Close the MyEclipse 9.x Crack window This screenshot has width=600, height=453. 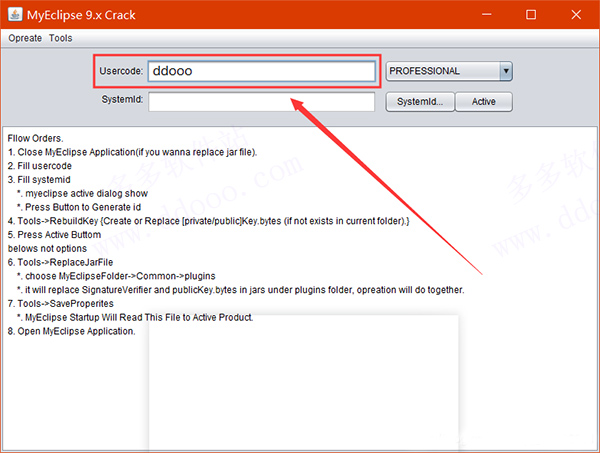click(576, 15)
